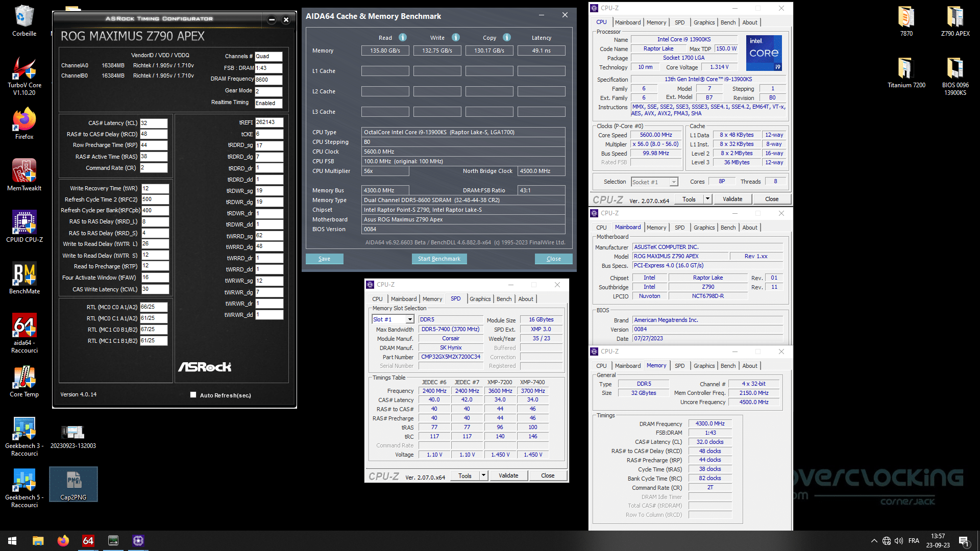Open TurboV Core V1.10.20 desktop shortcut

click(x=24, y=76)
